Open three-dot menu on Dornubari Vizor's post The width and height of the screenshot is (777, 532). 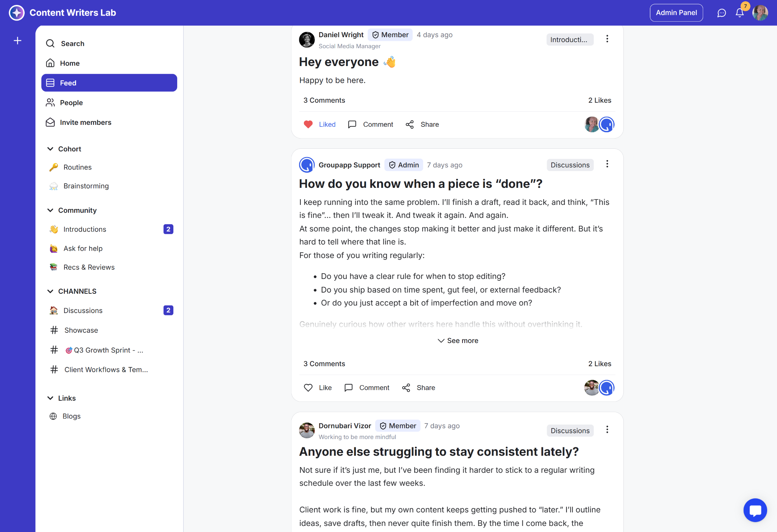click(607, 430)
